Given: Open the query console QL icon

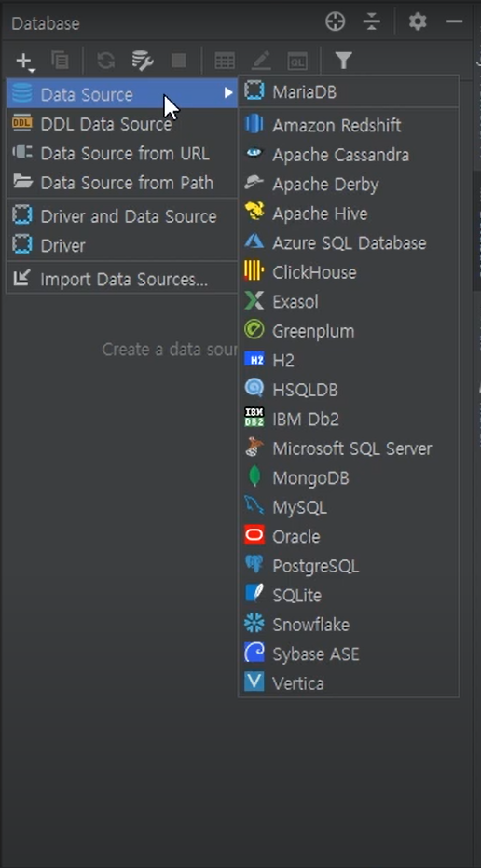Looking at the screenshot, I should 297,61.
